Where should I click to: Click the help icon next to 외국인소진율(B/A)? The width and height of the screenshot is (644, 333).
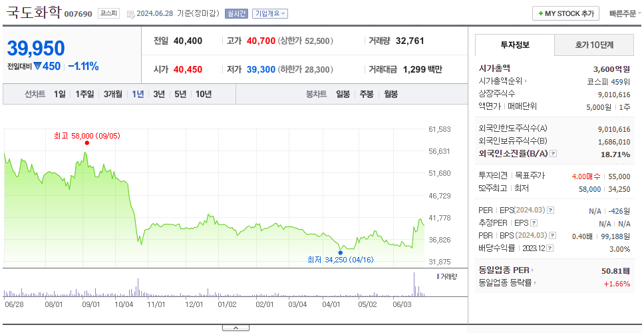coord(554,154)
